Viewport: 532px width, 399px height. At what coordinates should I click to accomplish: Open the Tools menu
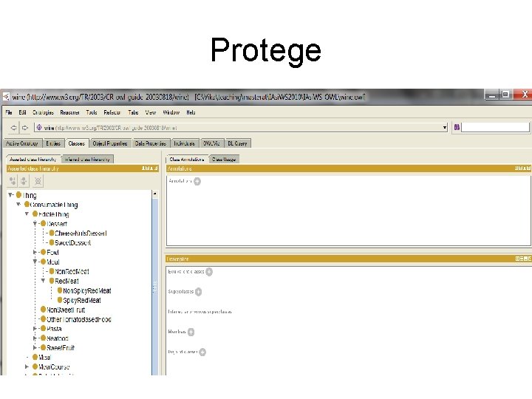pos(92,112)
